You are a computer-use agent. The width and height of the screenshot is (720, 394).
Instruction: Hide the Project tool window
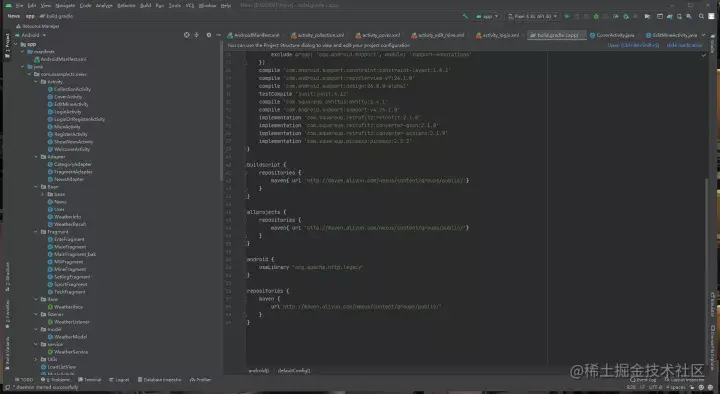click(x=219, y=35)
